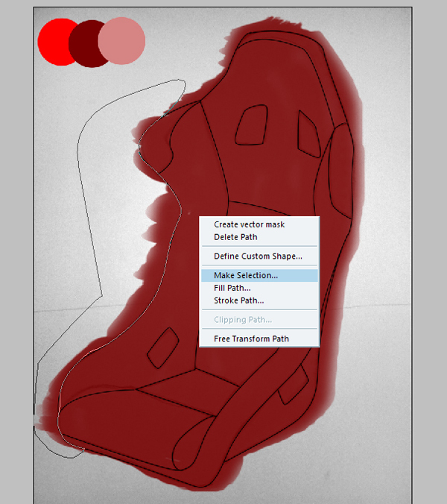Select Delete Path in the context menu
This screenshot has height=504, width=447.
[x=259, y=237]
